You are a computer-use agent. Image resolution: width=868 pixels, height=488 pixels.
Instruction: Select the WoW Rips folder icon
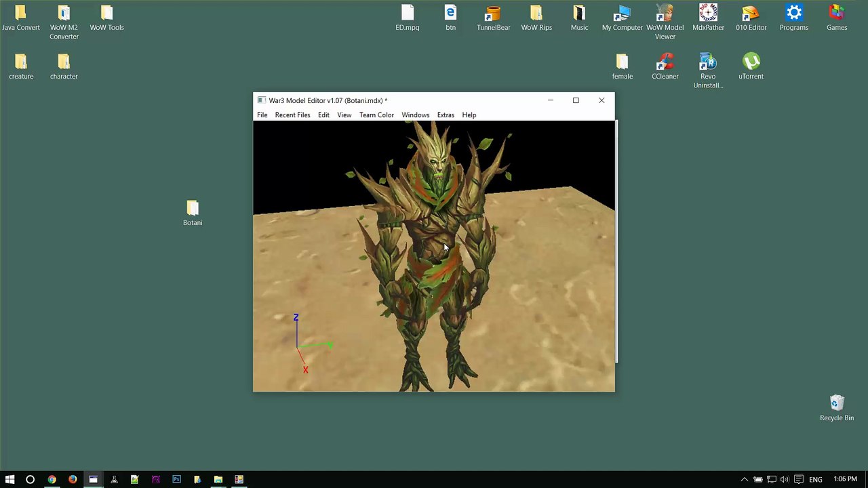click(x=536, y=18)
